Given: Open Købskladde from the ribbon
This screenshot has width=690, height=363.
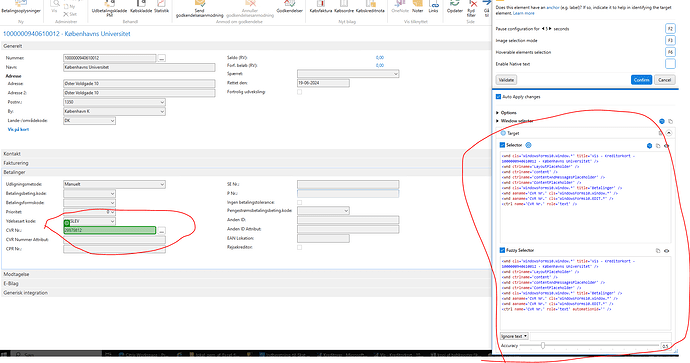Looking at the screenshot, I should 141,7.
